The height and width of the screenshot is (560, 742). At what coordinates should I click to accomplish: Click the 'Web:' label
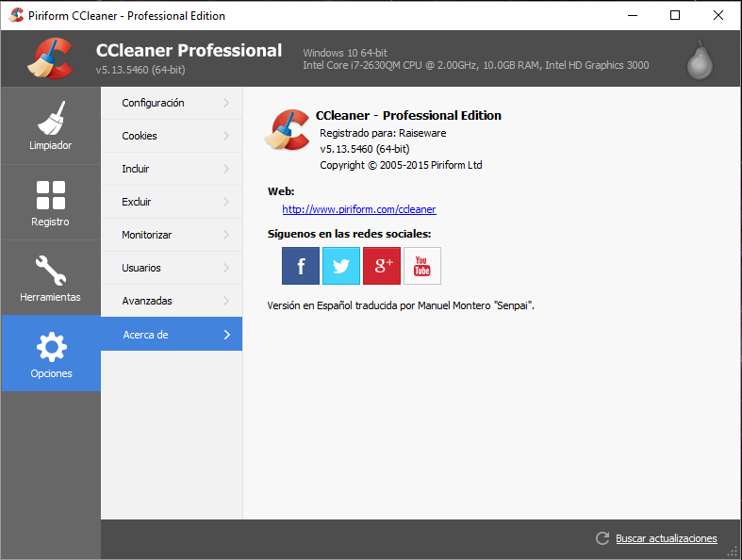(x=281, y=191)
